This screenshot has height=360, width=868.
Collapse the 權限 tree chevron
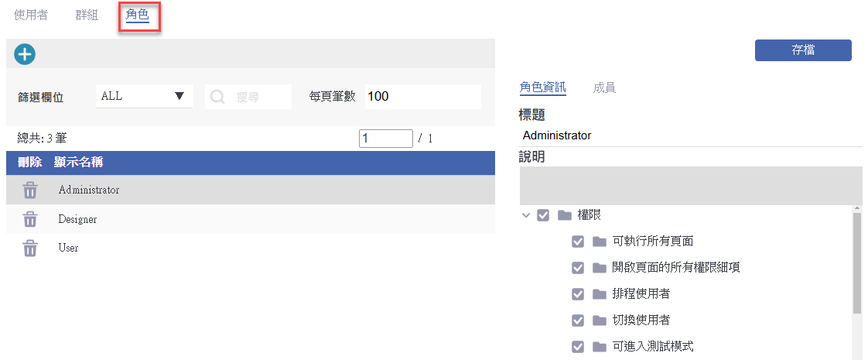pos(526,215)
